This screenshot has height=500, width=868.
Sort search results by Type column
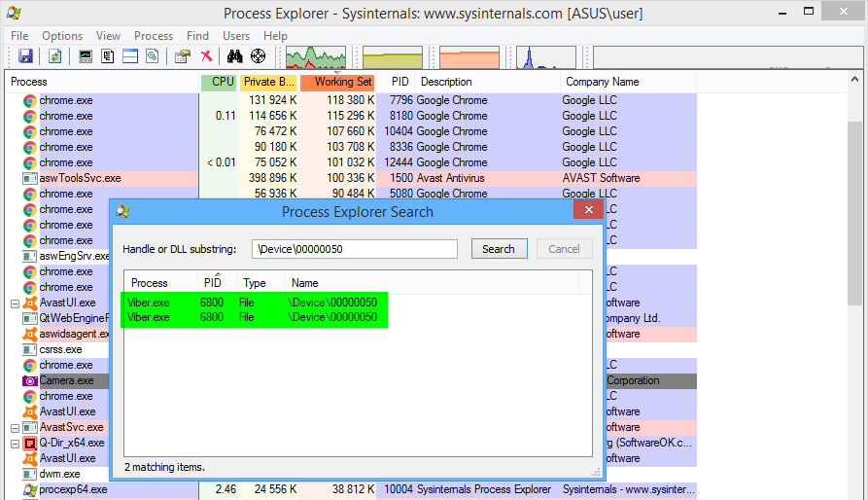[x=260, y=283]
